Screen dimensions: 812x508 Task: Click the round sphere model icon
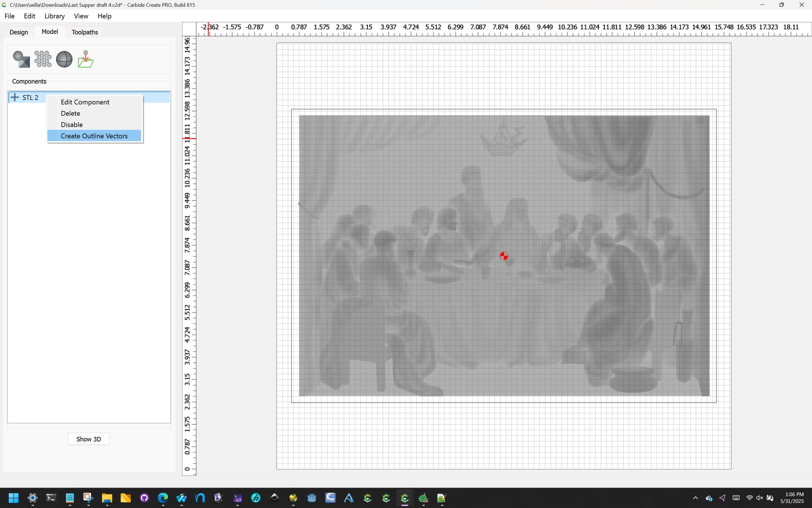tap(64, 59)
